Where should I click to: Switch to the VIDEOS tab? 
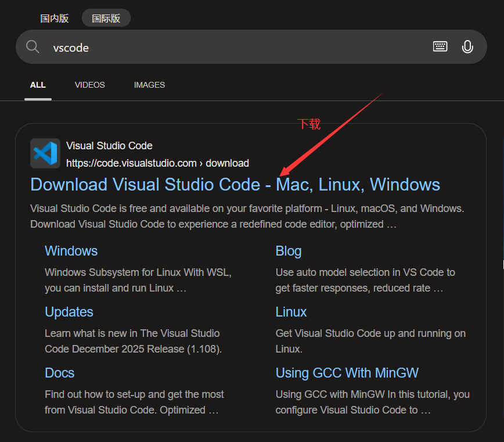tap(90, 85)
